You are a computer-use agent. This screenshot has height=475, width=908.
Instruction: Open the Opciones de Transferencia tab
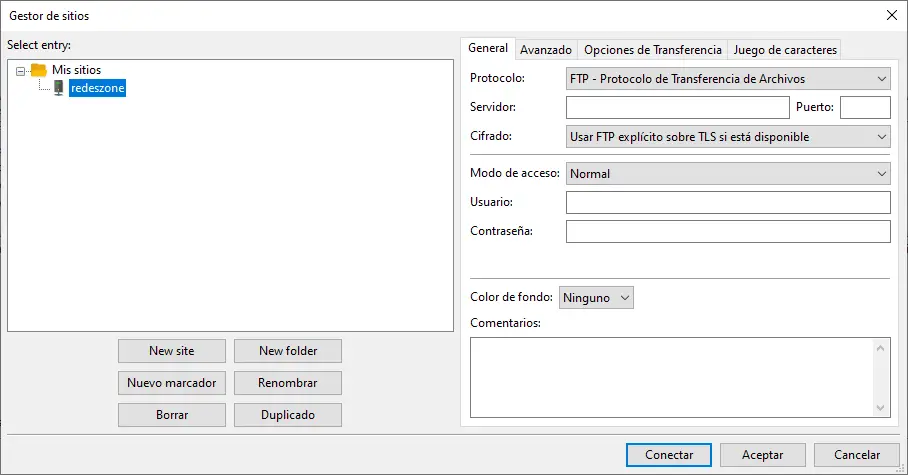(x=652, y=50)
